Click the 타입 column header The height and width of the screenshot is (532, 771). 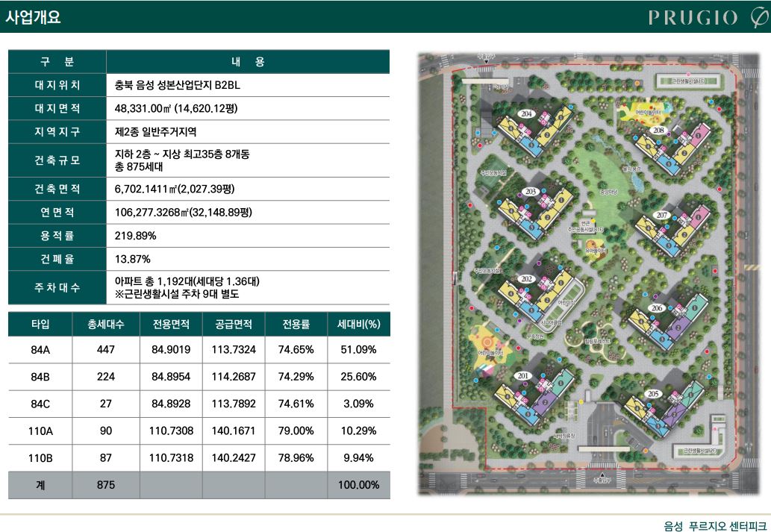click(40, 324)
